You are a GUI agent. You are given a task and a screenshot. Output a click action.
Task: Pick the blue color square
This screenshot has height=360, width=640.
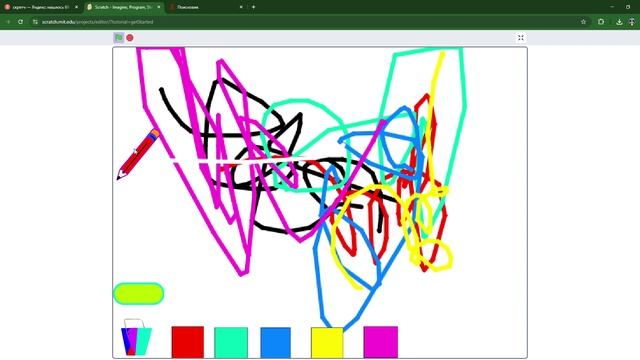click(276, 342)
